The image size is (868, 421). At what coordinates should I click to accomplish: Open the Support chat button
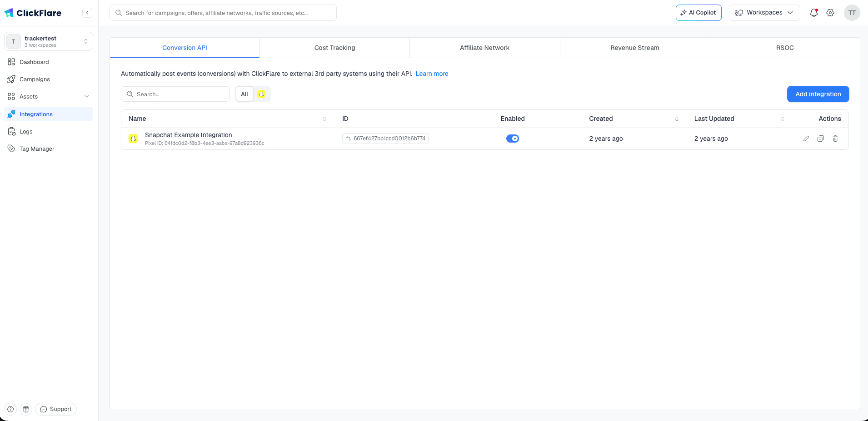tap(56, 409)
